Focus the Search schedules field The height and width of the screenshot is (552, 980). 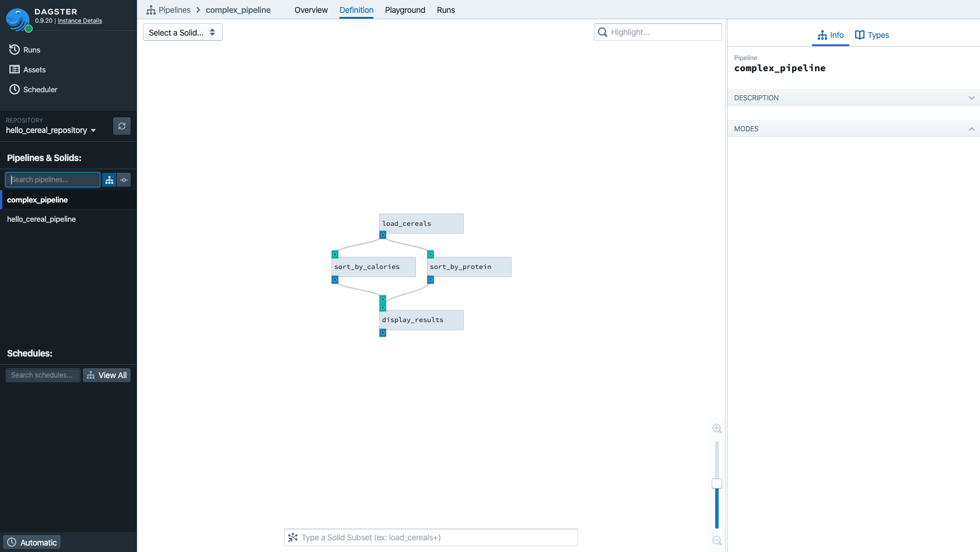[x=43, y=375]
